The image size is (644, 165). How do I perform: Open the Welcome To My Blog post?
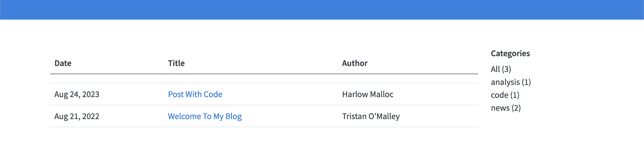point(205,116)
